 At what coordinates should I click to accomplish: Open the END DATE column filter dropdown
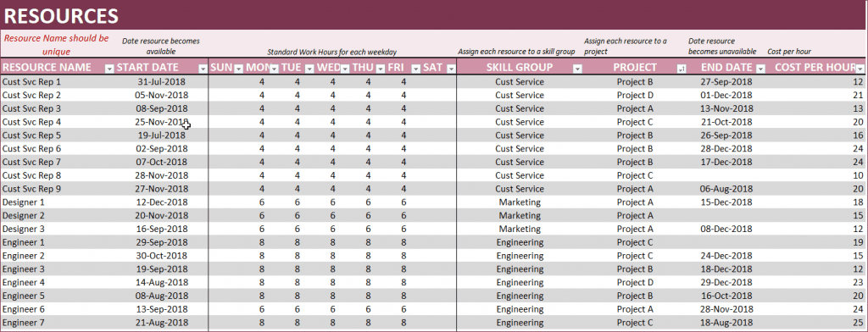pyautogui.click(x=760, y=69)
